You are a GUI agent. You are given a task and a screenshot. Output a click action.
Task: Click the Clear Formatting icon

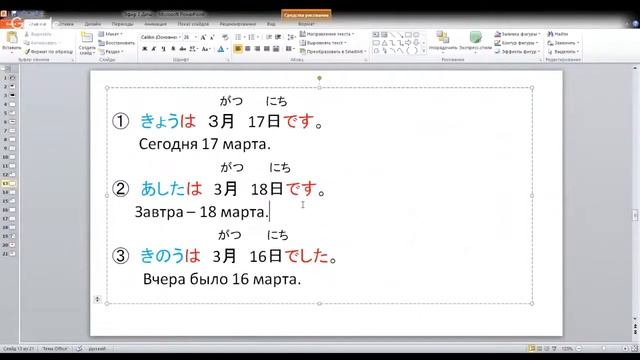[225, 37]
